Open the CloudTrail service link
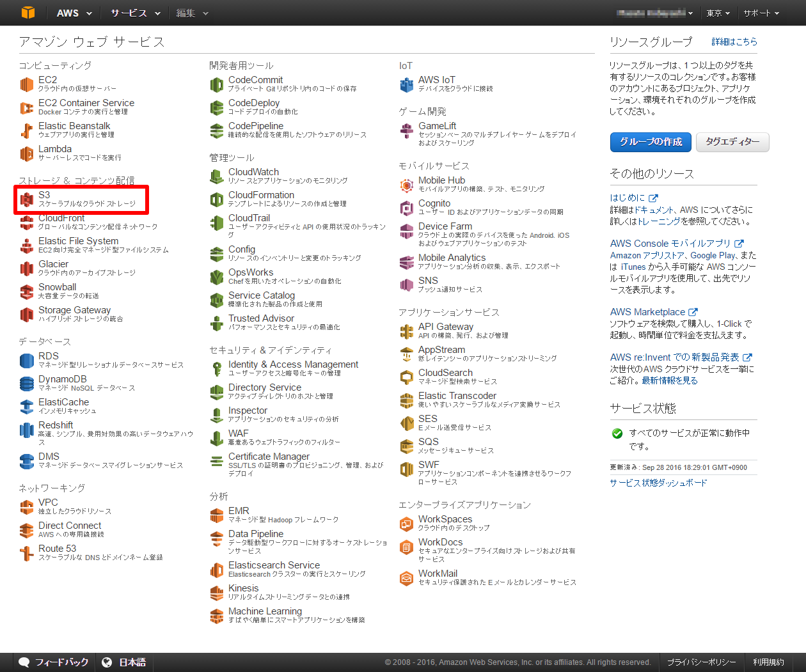Image resolution: width=806 pixels, height=672 pixels. point(249,218)
